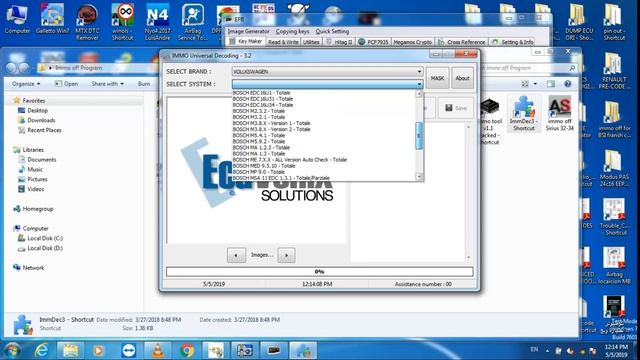The width and height of the screenshot is (640, 360).
Task: Open the About button
Action: pos(462,78)
